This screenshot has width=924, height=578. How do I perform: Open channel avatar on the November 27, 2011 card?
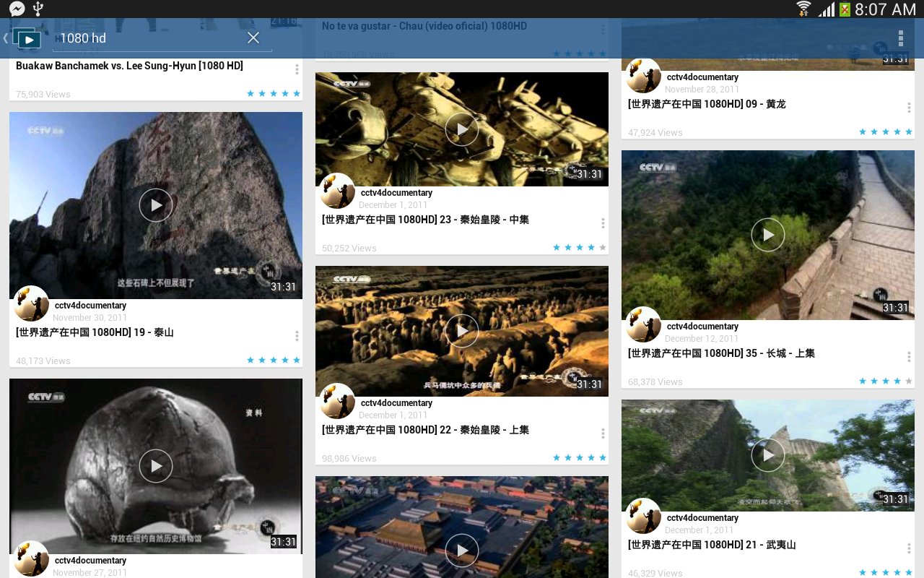[31, 558]
